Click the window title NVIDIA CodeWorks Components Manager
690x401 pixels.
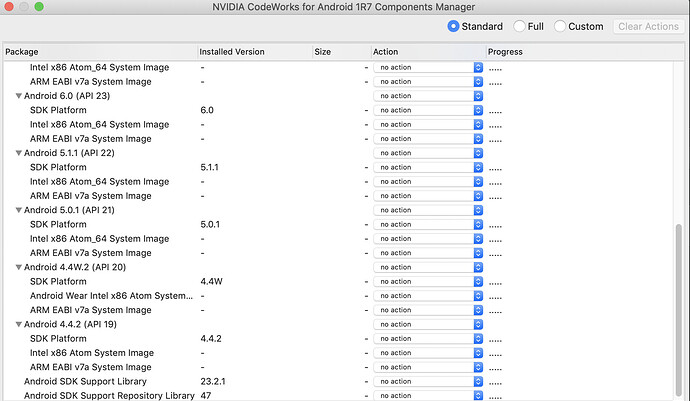click(344, 7)
